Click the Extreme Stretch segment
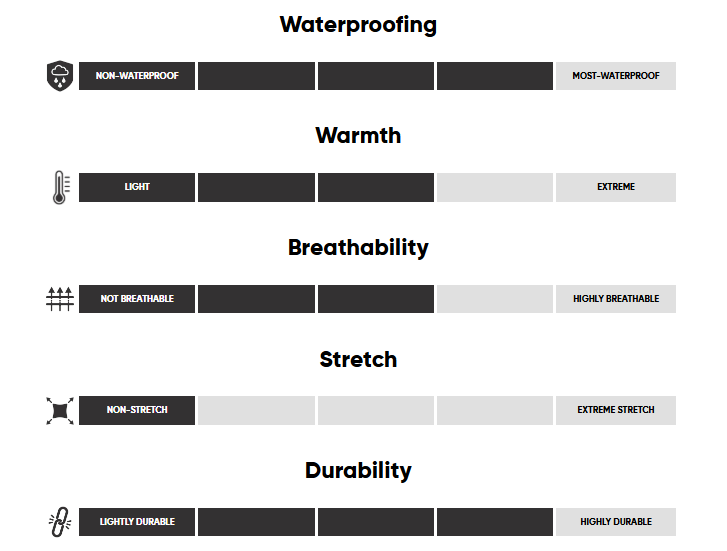 coord(615,410)
